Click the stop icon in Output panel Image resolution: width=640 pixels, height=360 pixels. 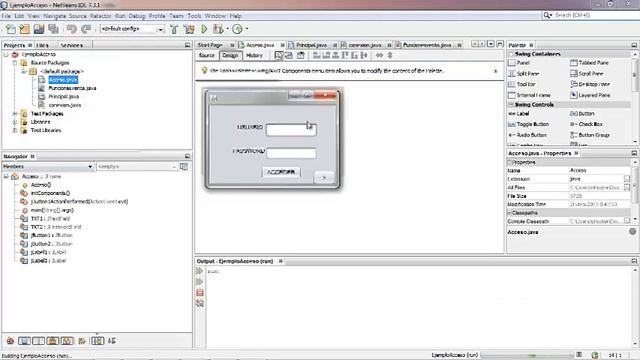tap(200, 293)
